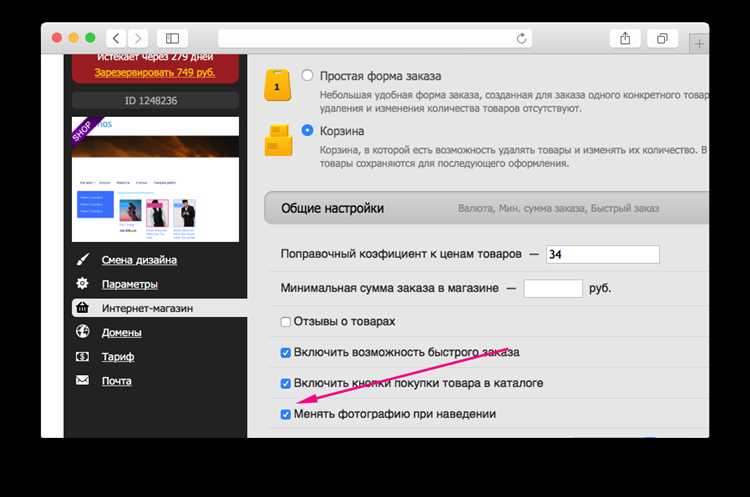Reload the page using the refresh icon
This screenshot has height=497, width=750.
[521, 38]
